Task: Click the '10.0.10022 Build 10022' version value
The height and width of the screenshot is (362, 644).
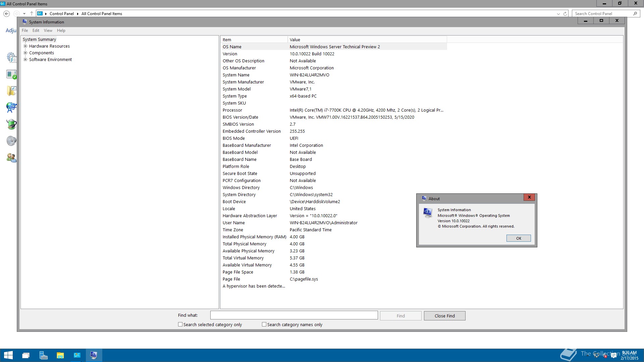Action: click(312, 54)
